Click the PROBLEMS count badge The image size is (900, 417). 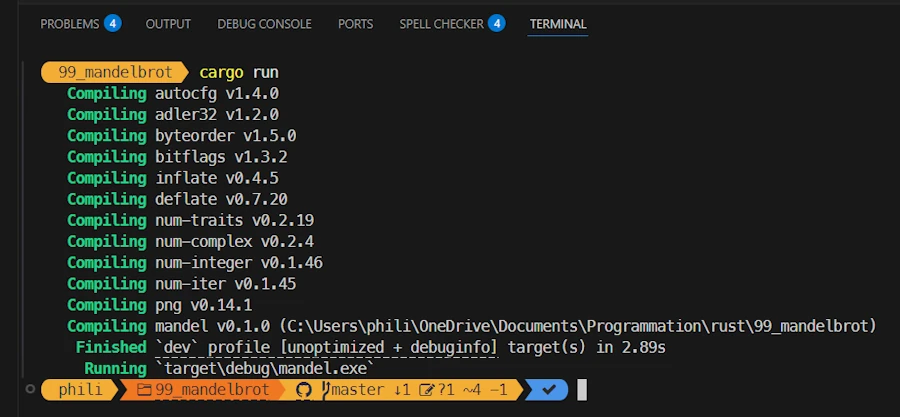(112, 24)
